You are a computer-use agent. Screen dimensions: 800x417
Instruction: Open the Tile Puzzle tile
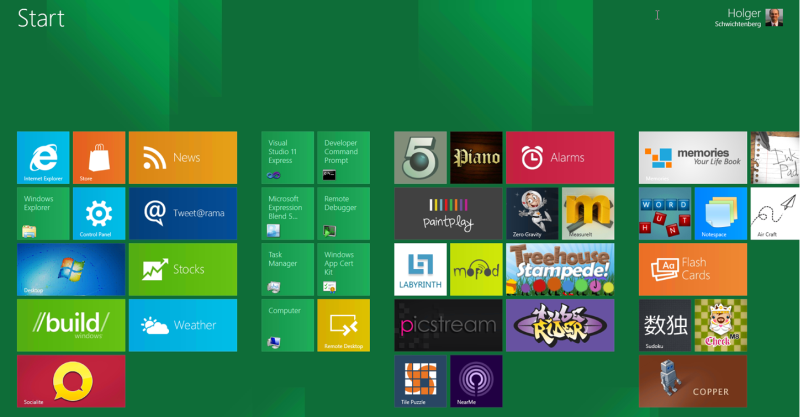coord(420,381)
